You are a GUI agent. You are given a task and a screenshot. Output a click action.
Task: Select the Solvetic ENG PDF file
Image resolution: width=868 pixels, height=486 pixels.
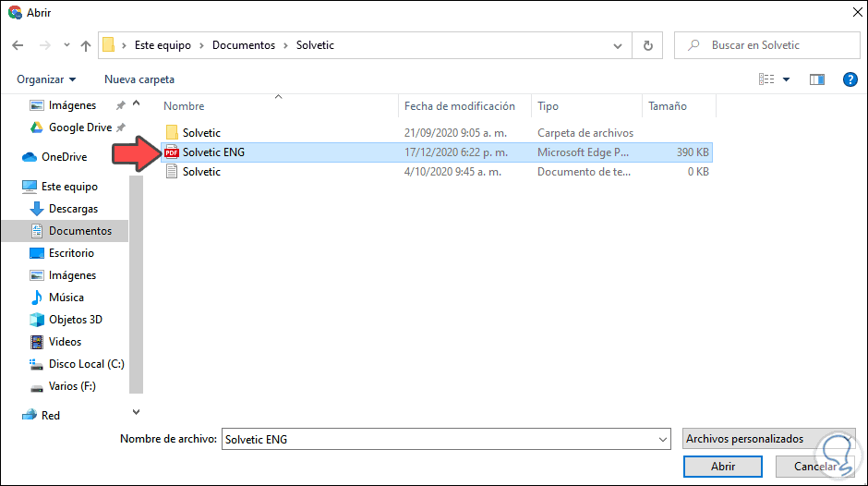[x=213, y=152]
